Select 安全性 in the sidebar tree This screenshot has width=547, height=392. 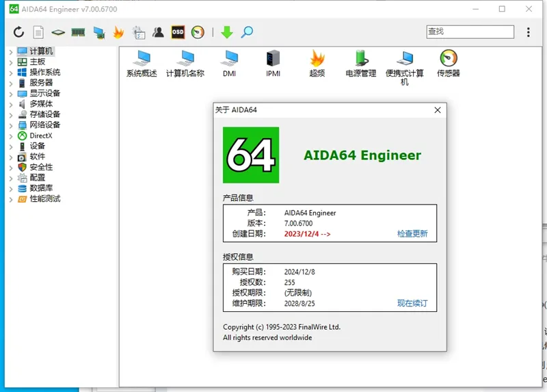pyautogui.click(x=41, y=167)
